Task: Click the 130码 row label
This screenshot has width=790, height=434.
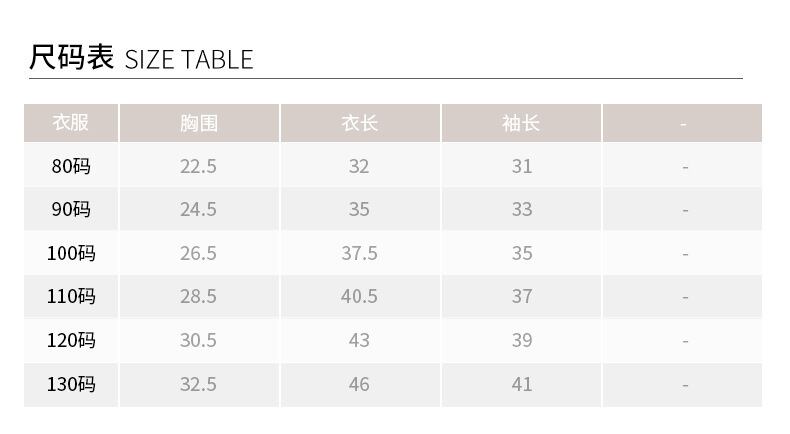Action: click(x=71, y=384)
